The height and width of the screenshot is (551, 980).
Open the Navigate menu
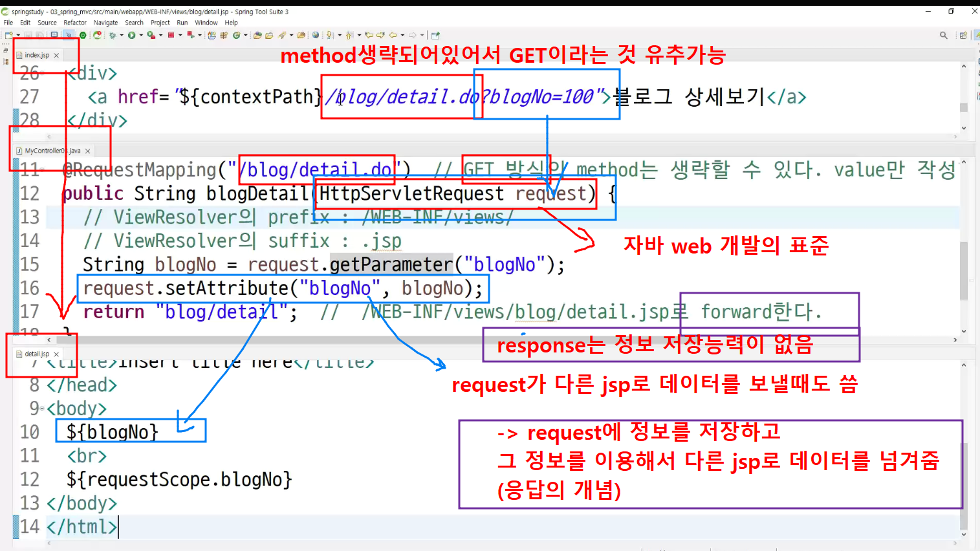tap(106, 23)
